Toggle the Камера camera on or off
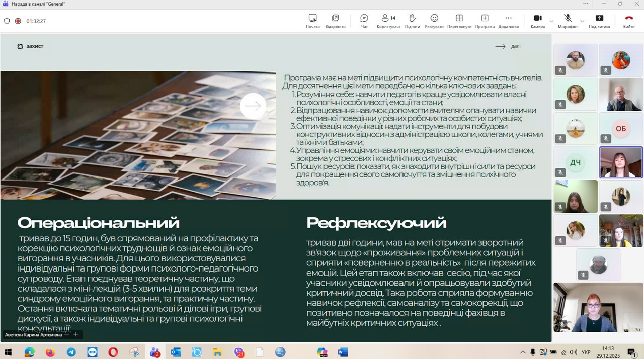The height and width of the screenshot is (359, 644). [x=537, y=21]
